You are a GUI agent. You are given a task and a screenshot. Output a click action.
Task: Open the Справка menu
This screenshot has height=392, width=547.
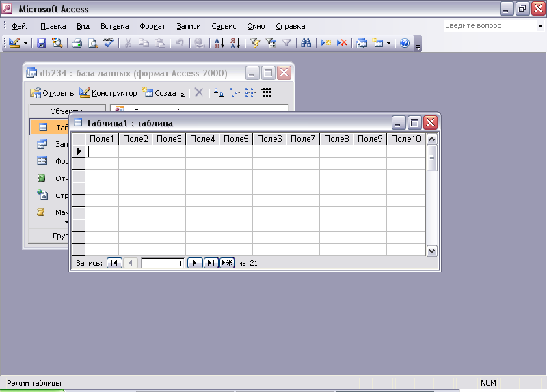(290, 26)
